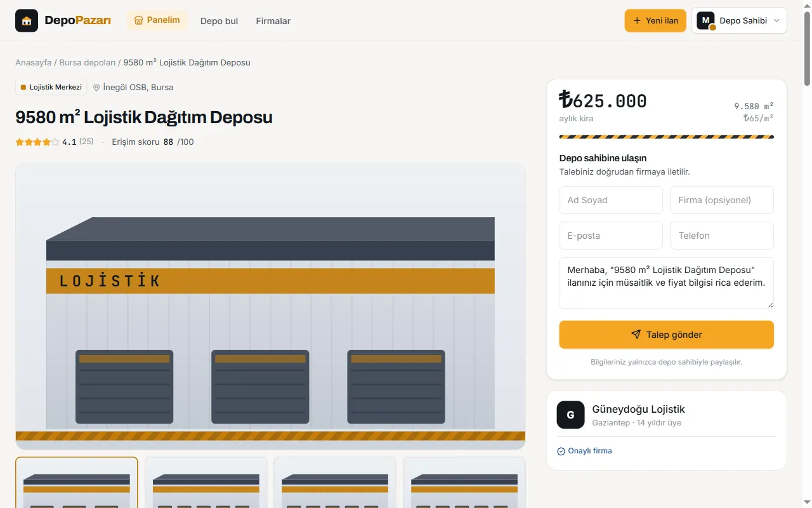
Task: Select the third gallery thumbnail
Action: pyautogui.click(x=335, y=483)
